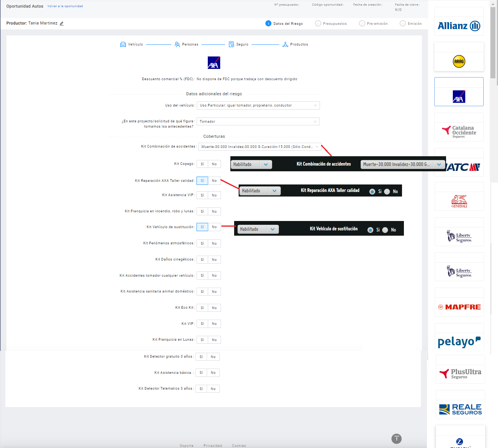498x448 pixels.
Task: Select the ARAG insurer logo
Action: [459, 61]
